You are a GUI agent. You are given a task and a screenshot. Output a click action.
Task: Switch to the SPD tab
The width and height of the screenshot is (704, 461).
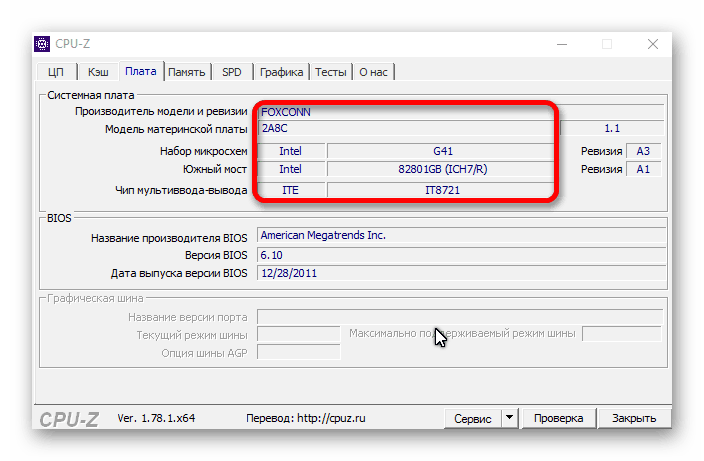232,72
